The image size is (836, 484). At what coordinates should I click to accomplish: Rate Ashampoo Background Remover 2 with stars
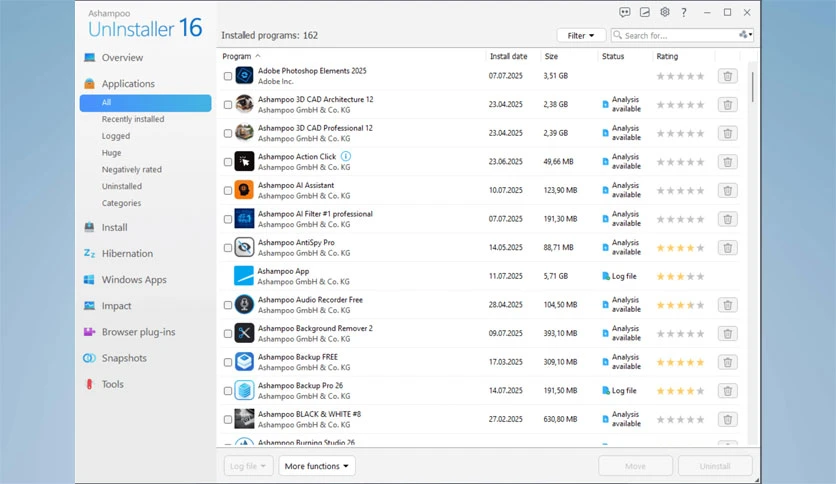click(680, 334)
